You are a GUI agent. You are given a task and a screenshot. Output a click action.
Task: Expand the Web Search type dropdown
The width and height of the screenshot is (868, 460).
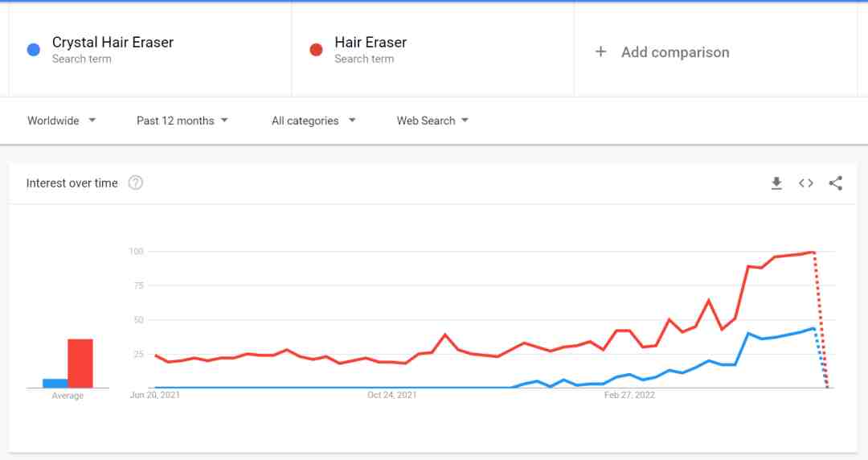(x=432, y=121)
